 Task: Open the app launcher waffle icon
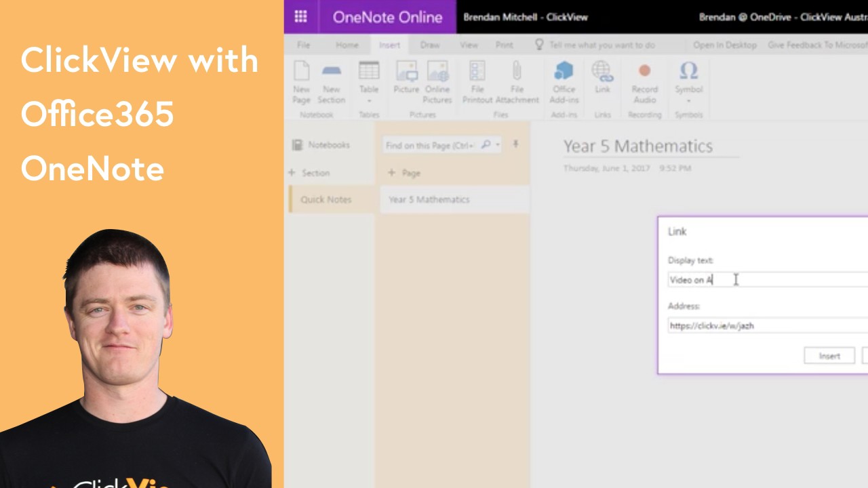300,17
